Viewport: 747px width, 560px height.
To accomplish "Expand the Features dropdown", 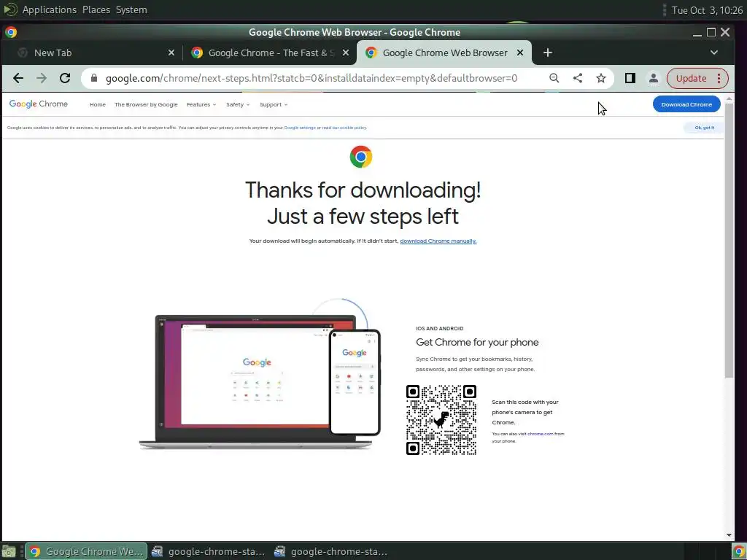I will pyautogui.click(x=201, y=105).
